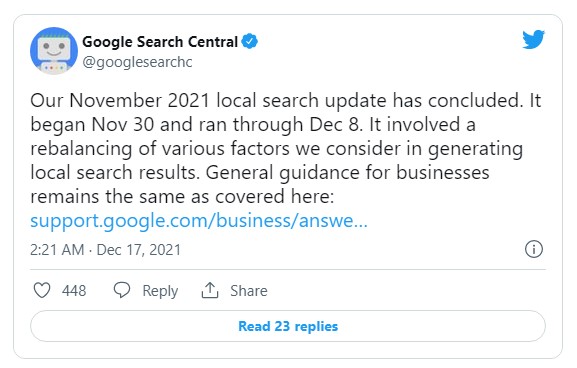
Task: Click the sentence about general guidance for businesses
Action: click(x=260, y=184)
